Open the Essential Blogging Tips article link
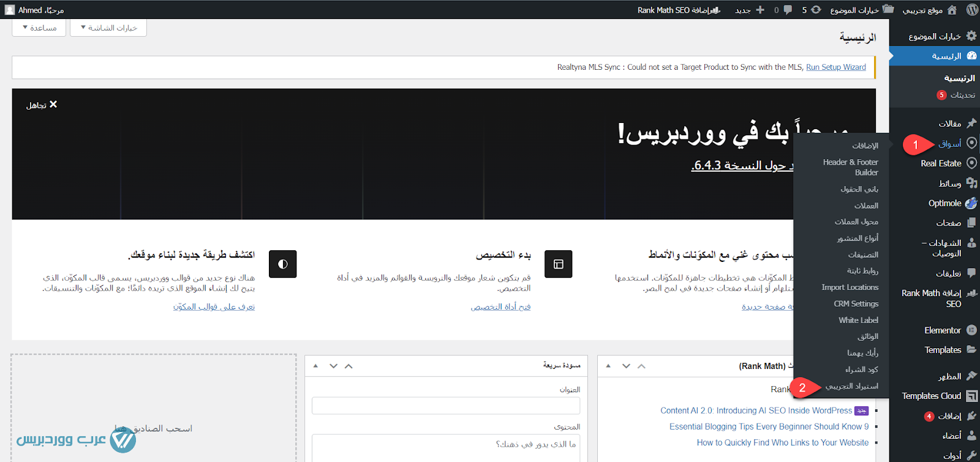The image size is (980, 462). point(769,427)
